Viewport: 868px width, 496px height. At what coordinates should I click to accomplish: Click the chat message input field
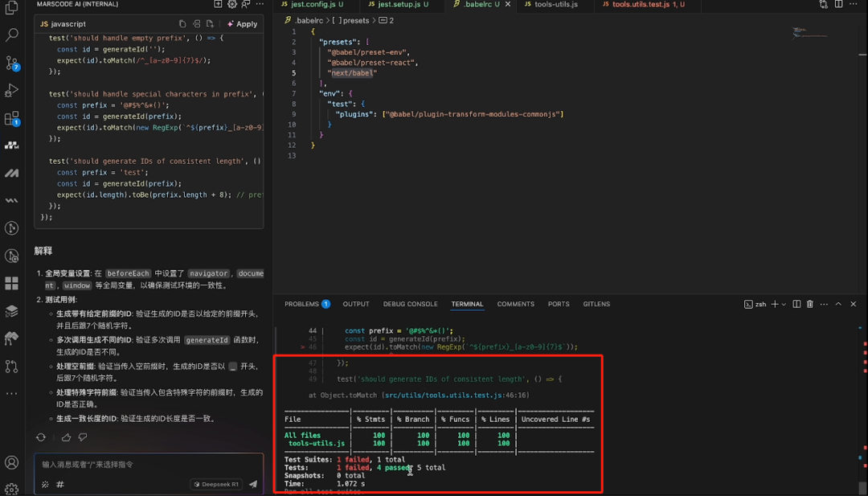(x=121, y=465)
